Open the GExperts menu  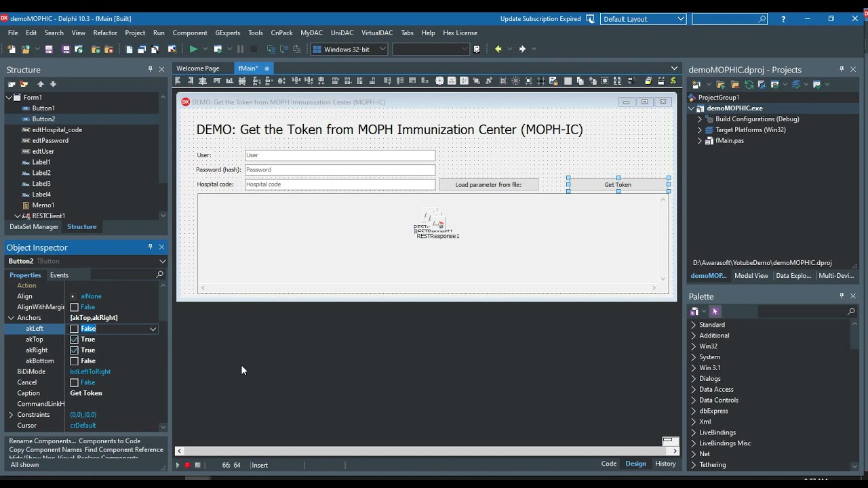point(228,33)
